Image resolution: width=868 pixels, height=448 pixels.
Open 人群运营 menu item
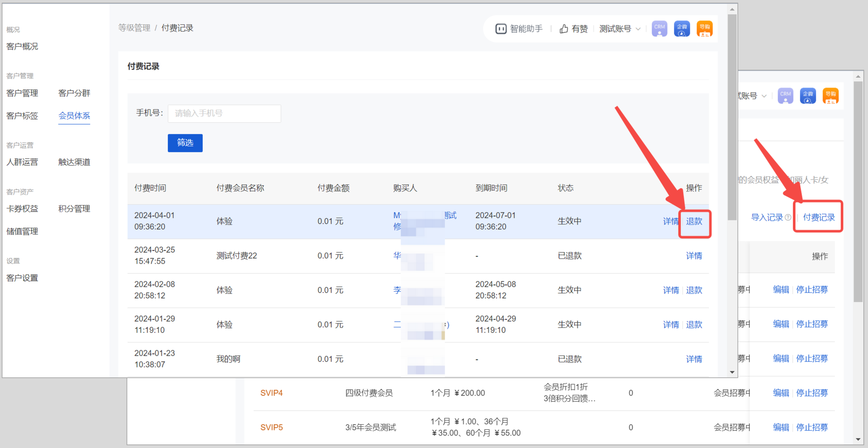coord(22,162)
